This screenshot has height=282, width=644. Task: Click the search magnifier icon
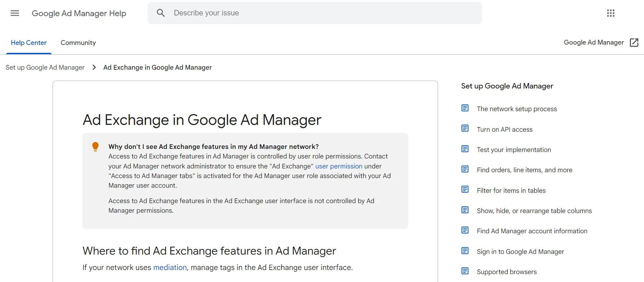(161, 13)
